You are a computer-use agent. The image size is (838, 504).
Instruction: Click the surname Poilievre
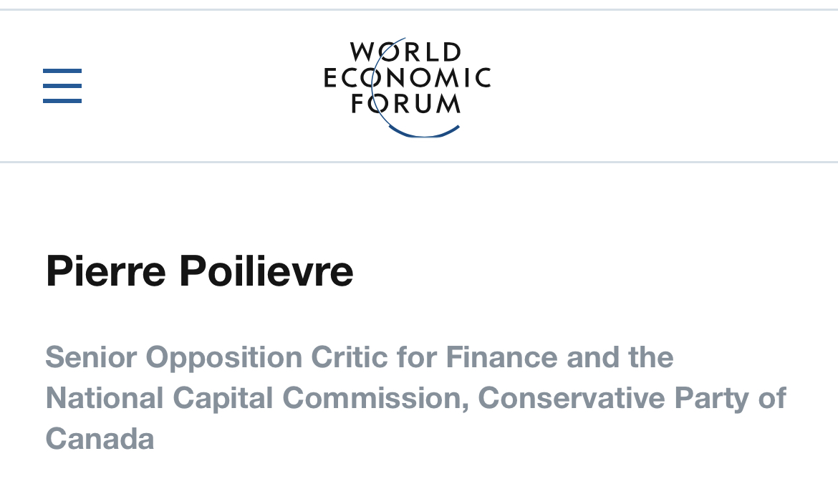click(266, 271)
